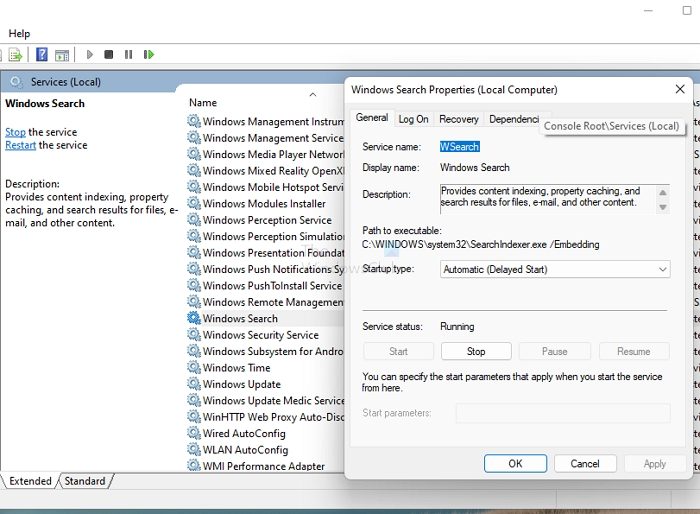Click the Export List toolbar icon

[16, 55]
